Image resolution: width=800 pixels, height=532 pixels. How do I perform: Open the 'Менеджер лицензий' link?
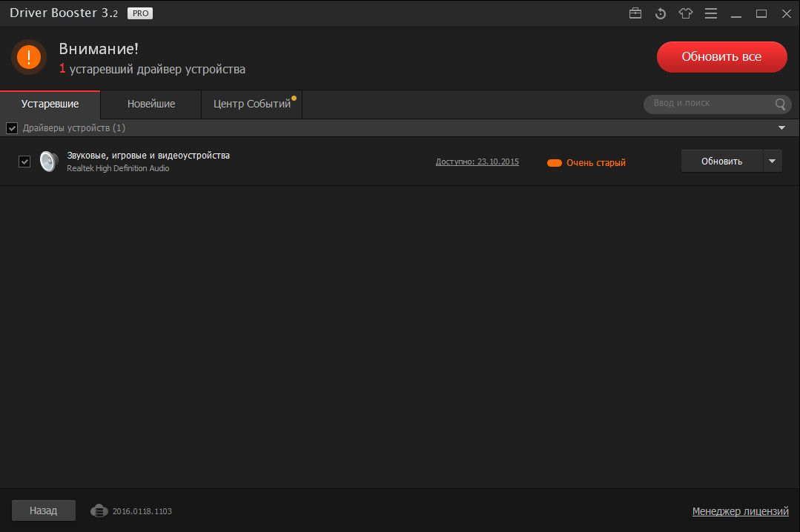(740, 511)
